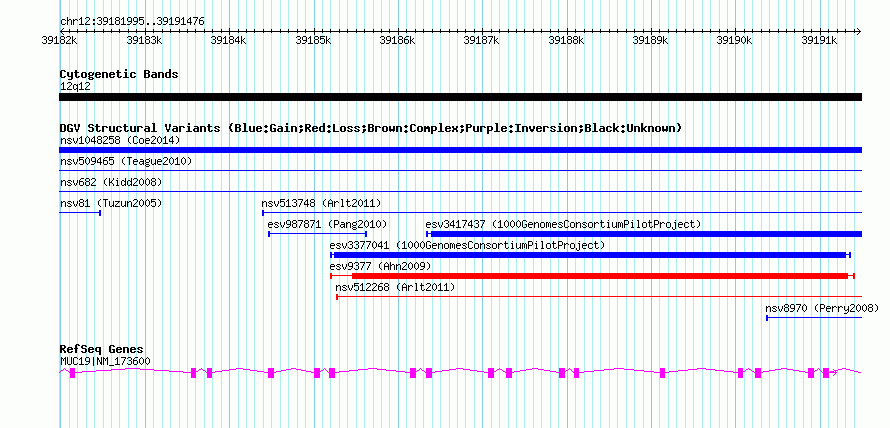This screenshot has height=428, width=890.
Task: Click the 39185k ruler label
Action: 313,40
